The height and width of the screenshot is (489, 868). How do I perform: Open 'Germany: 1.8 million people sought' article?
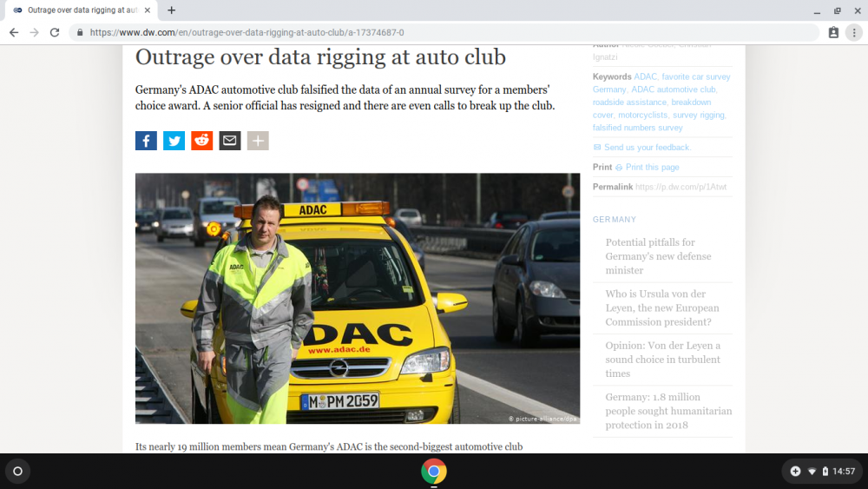[x=668, y=411]
